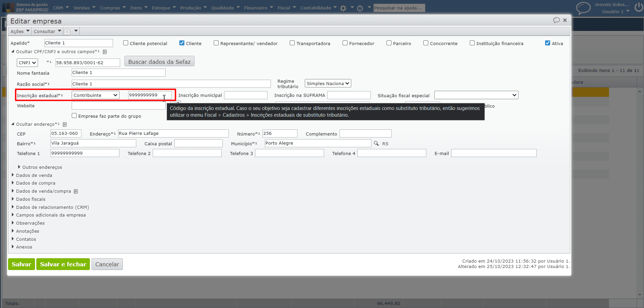This screenshot has height=308, width=644.
Task: Open the Contabilidade menu
Action: click(x=318, y=8)
